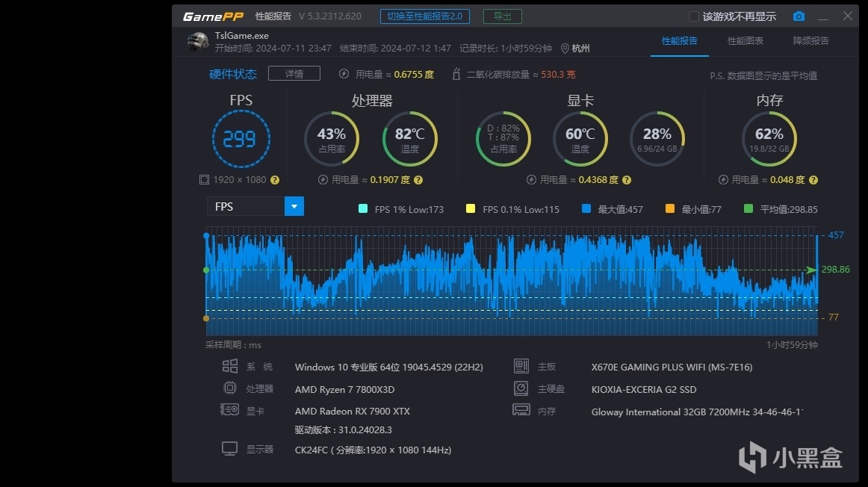
Task: Click the RAM 62% usage gauge
Action: pyautogui.click(x=769, y=139)
